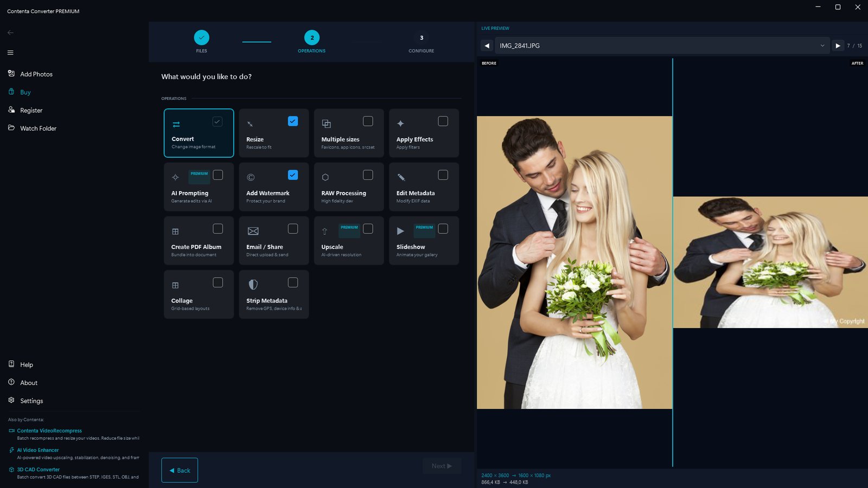Click the RAW Processing hexagon icon
Screen dimensions: 868x488
pyautogui.click(x=325, y=177)
